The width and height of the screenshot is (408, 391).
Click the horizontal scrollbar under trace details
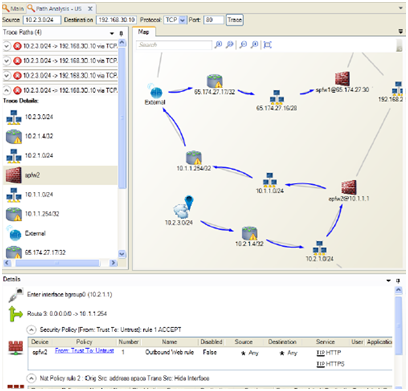[x=61, y=263]
